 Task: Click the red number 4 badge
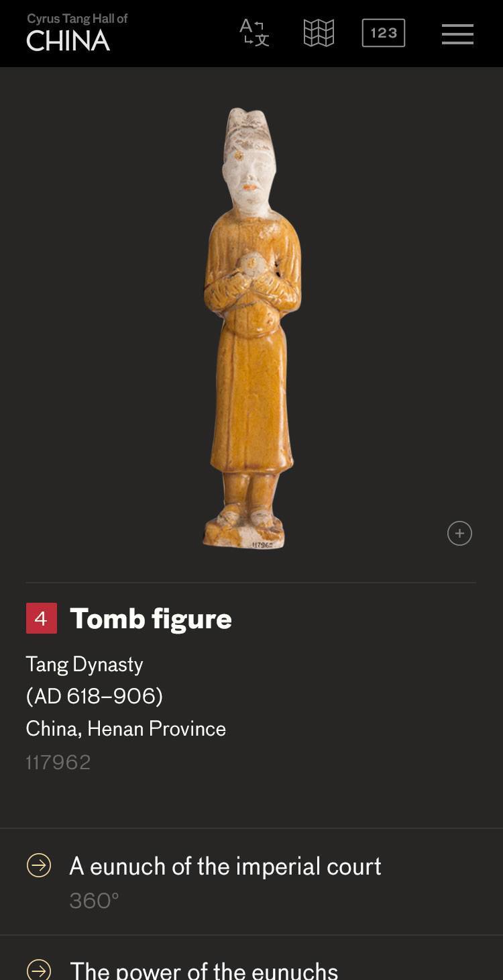[x=41, y=618]
